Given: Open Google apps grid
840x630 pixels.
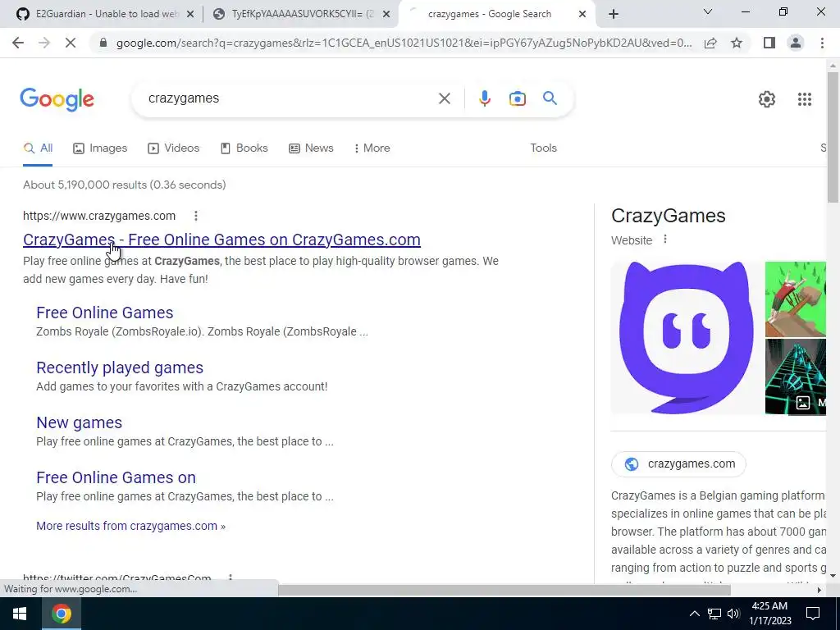Looking at the screenshot, I should pyautogui.click(x=804, y=99).
